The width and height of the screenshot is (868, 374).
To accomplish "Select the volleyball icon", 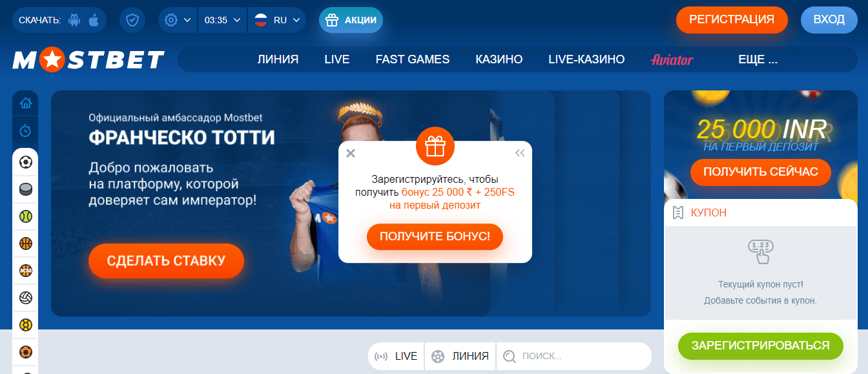I will (26, 298).
